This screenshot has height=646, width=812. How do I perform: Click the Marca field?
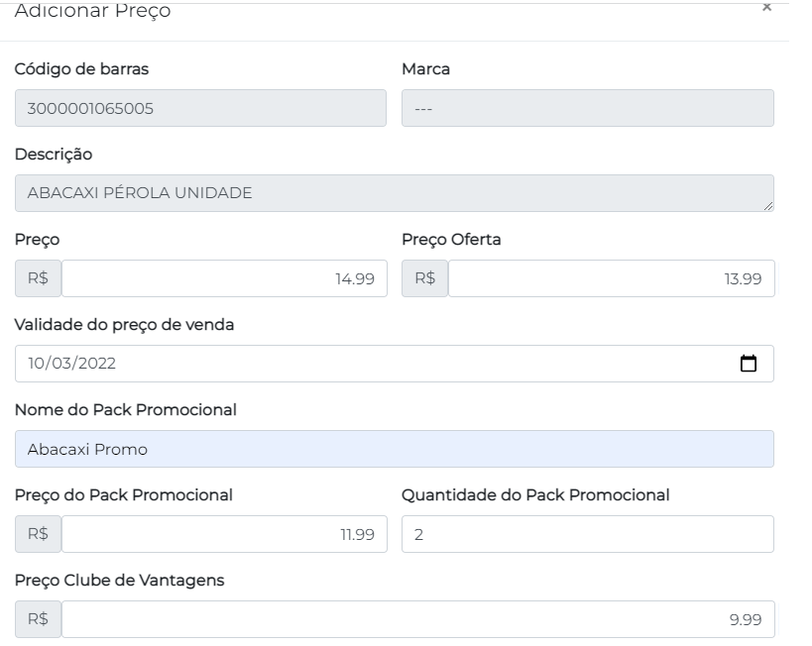587,109
